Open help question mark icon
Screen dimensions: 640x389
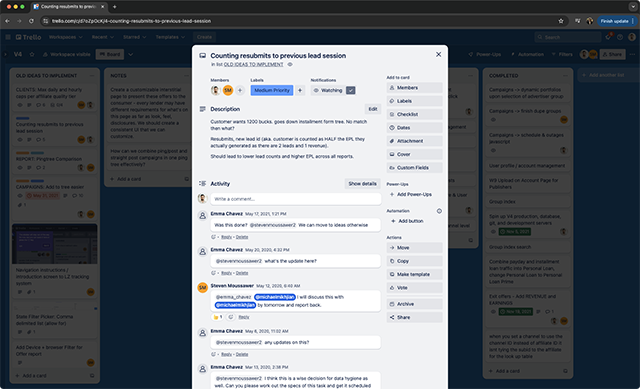tap(620, 37)
